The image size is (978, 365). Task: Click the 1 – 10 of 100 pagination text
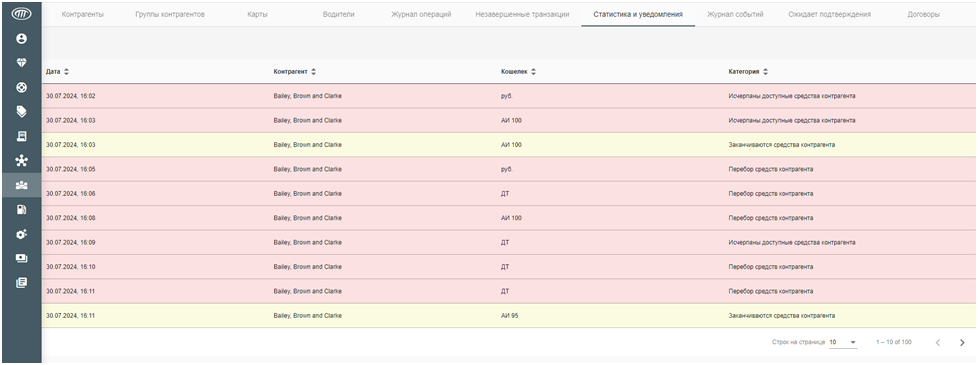pos(894,342)
